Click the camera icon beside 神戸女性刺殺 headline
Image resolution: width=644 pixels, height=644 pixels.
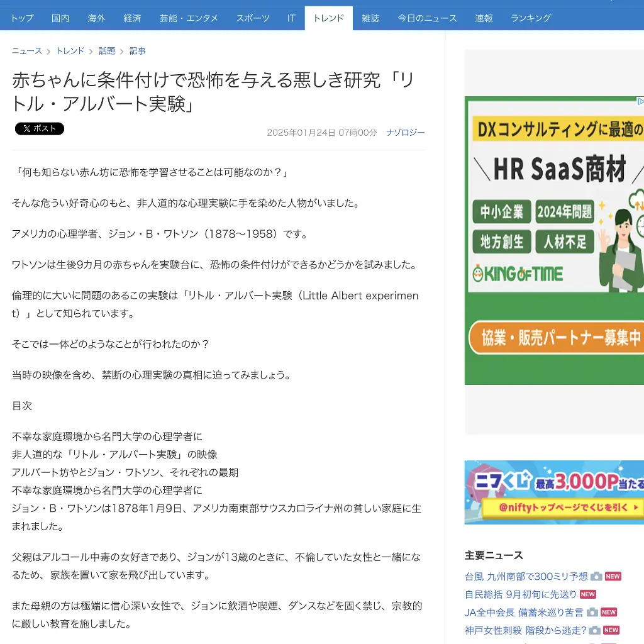pos(594,630)
